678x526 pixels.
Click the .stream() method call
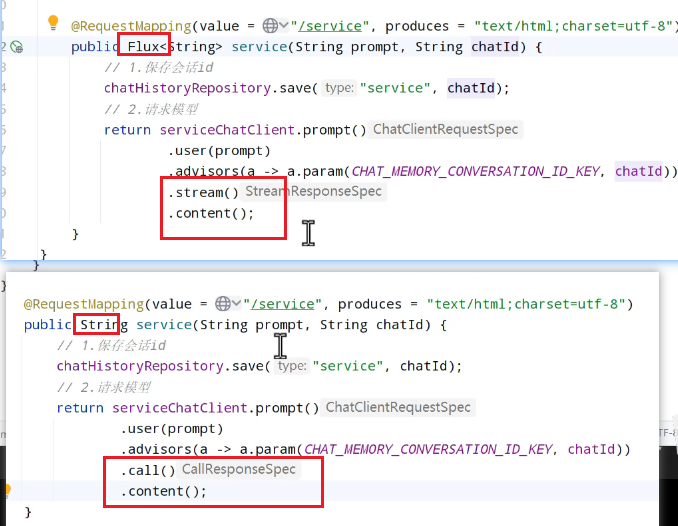(x=203, y=192)
